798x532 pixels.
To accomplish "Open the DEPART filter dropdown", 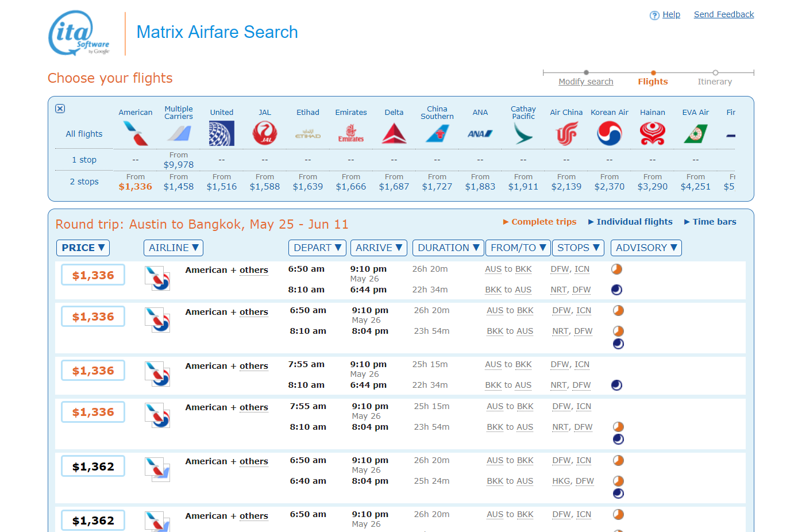I will (x=317, y=248).
